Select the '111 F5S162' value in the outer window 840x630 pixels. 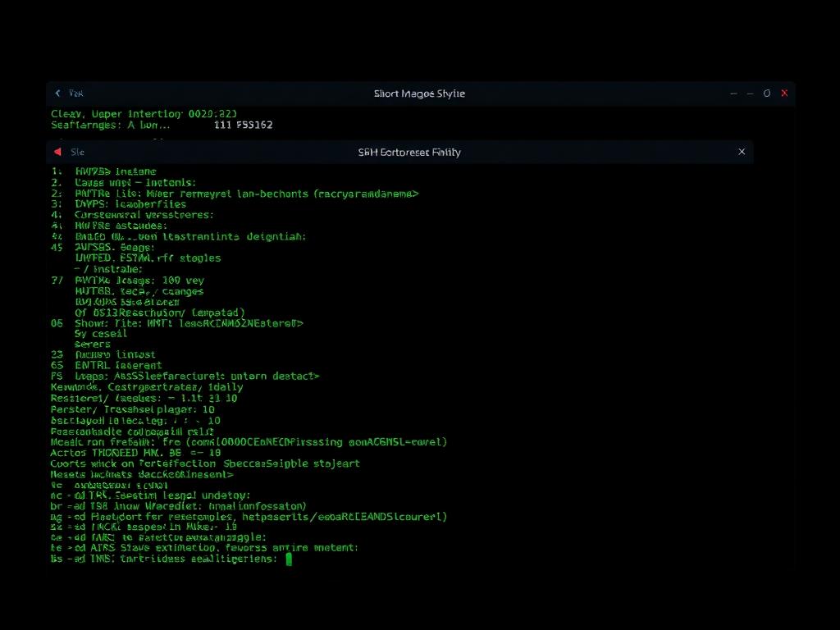tap(243, 125)
